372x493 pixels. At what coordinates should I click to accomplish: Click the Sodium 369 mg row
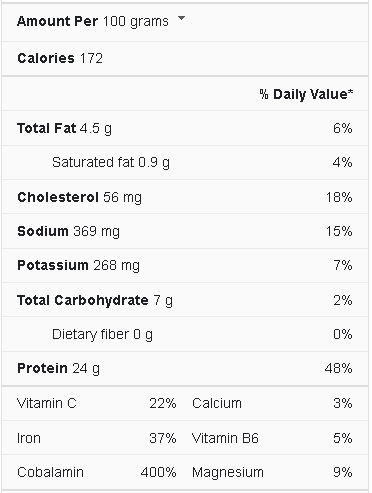[185, 231]
